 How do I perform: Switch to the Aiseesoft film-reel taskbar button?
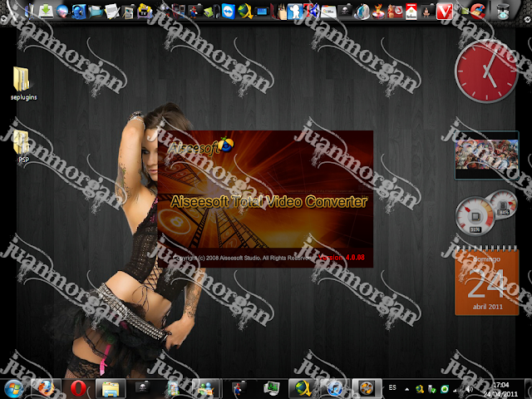coord(367,389)
